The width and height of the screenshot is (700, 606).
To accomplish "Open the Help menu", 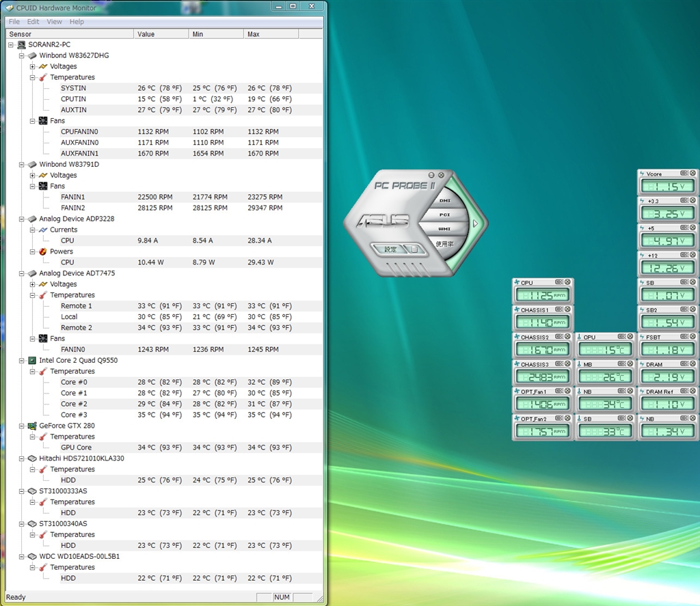I will tap(77, 21).
